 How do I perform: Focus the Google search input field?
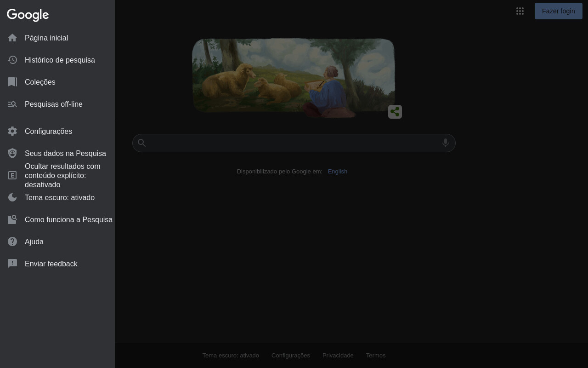(x=294, y=143)
